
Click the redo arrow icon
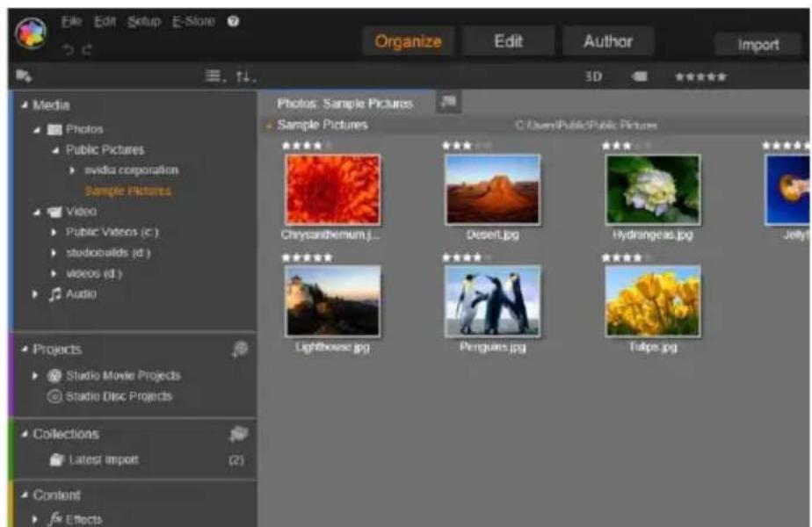pyautogui.click(x=87, y=50)
